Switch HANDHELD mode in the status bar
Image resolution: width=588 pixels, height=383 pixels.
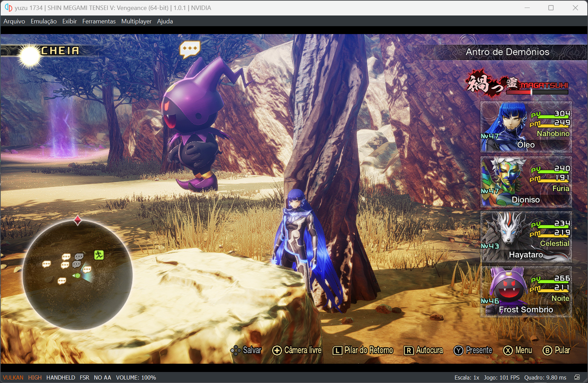coord(61,377)
